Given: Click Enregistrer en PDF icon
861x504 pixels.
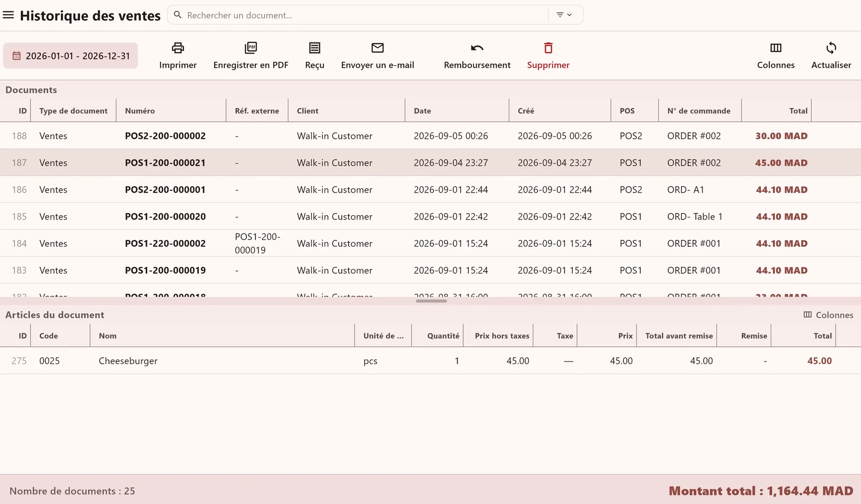Looking at the screenshot, I should pos(251,48).
